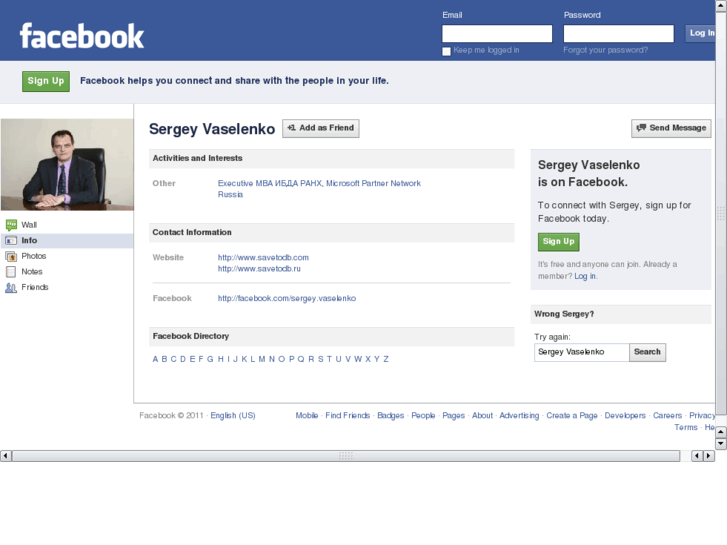Focus the Password input field

pyautogui.click(x=619, y=33)
